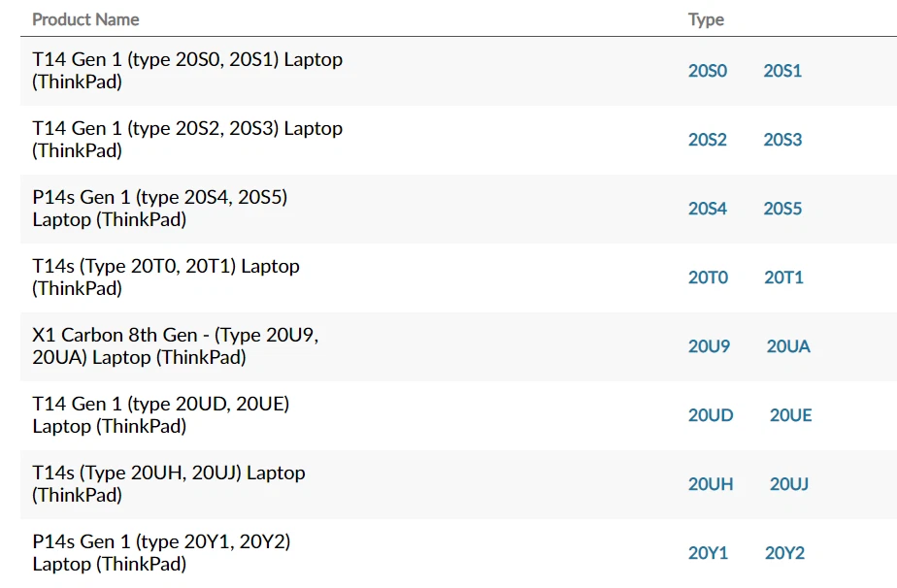897x588 pixels.
Task: Open the 20UH type link
Action: pyautogui.click(x=711, y=484)
